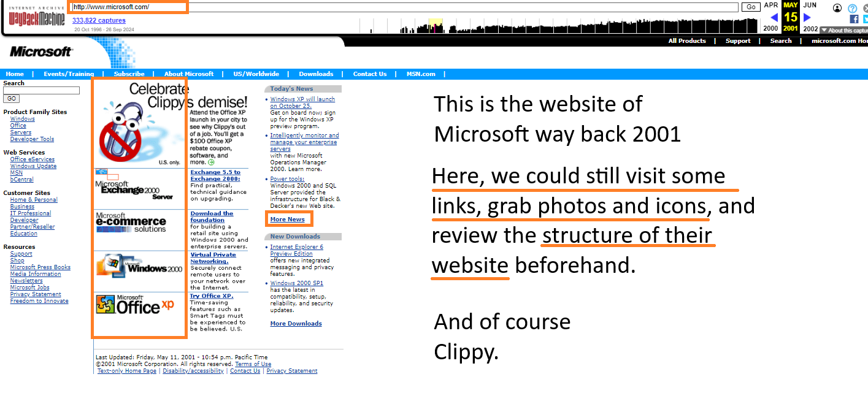Open the About Microsoft menu item
Viewport: 868px width, 393px height.
coord(189,74)
